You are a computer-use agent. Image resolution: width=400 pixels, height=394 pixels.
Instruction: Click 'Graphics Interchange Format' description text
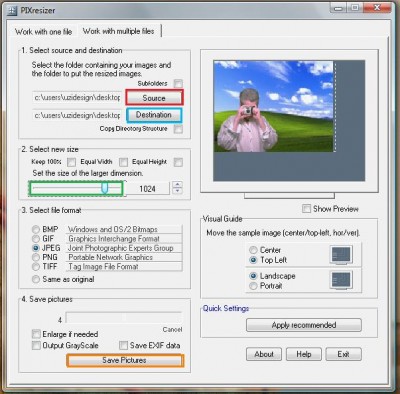point(114,239)
